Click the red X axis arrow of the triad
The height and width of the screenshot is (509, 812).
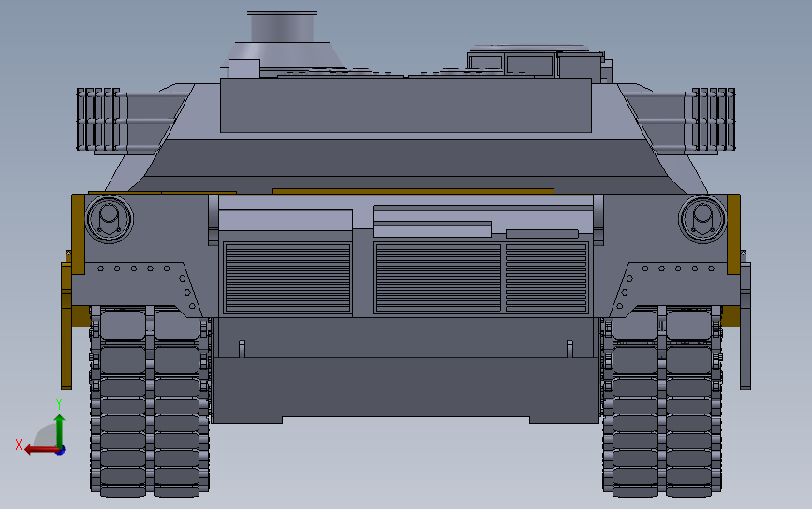click(40, 450)
